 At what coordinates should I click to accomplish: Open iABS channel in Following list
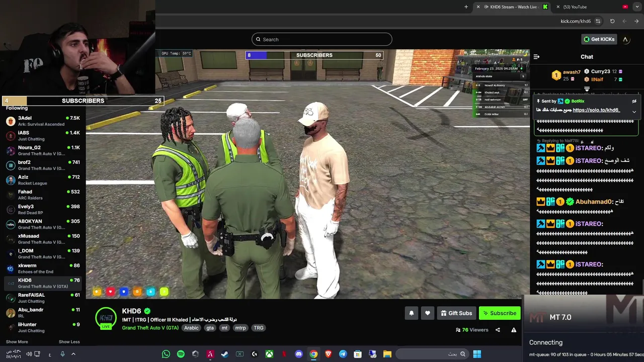(x=43, y=136)
